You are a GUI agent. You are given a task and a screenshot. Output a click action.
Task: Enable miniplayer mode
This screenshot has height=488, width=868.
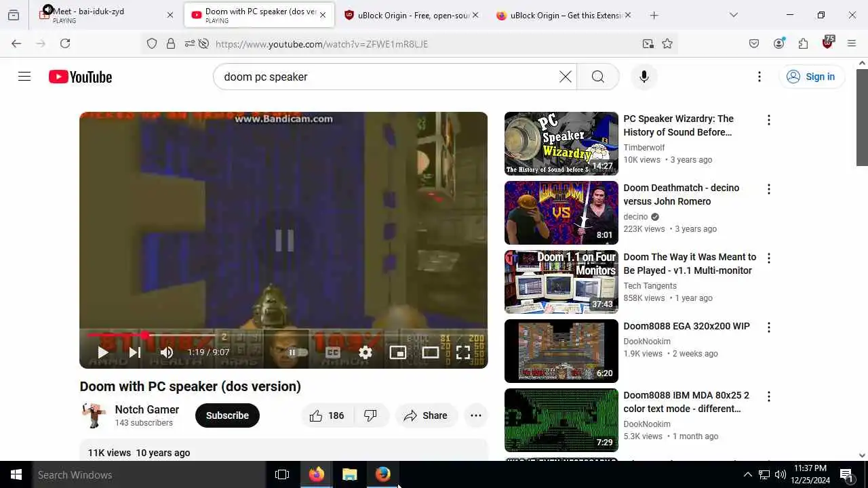398,352
